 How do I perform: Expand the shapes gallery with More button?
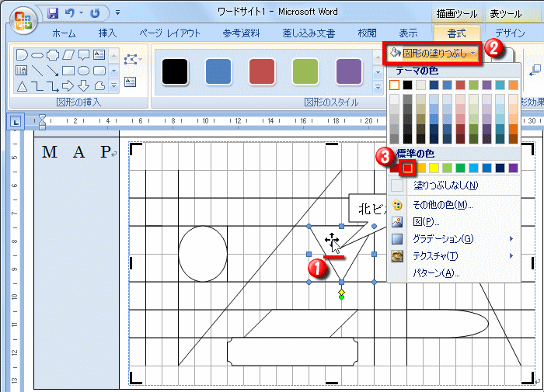click(x=113, y=85)
